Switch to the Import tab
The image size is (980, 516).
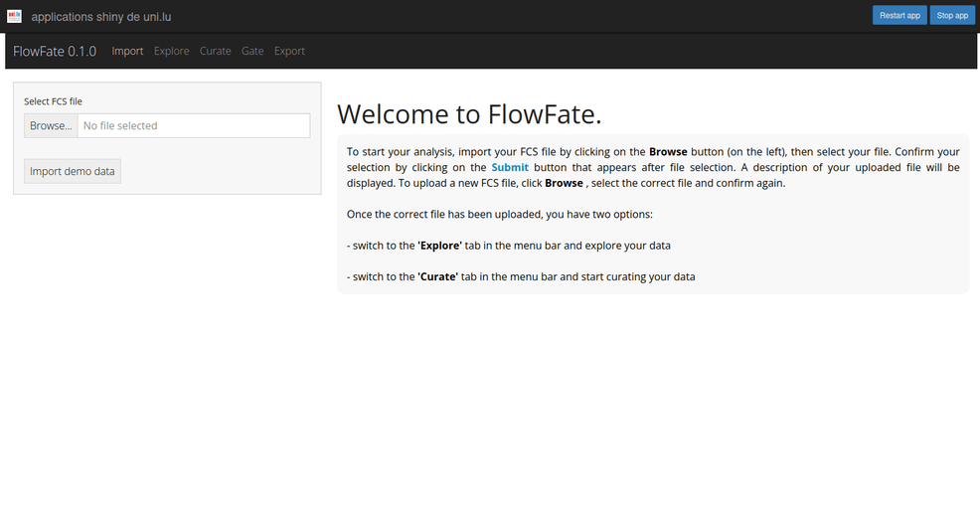127,52
